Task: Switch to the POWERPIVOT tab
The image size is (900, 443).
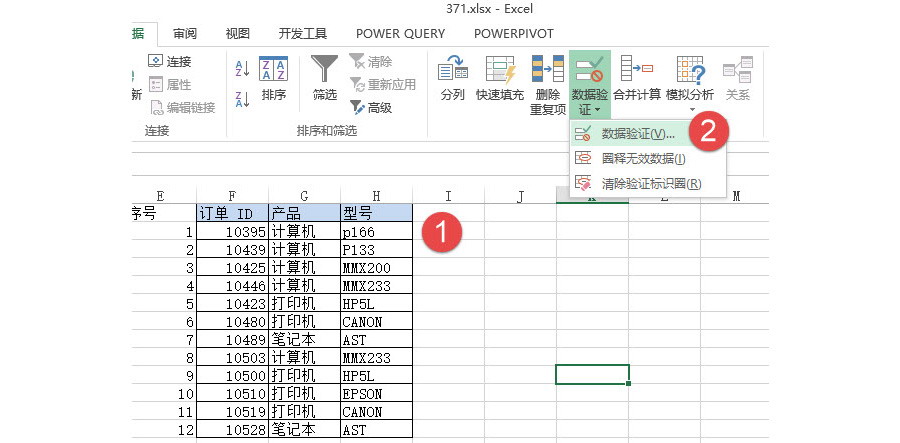Action: click(514, 34)
